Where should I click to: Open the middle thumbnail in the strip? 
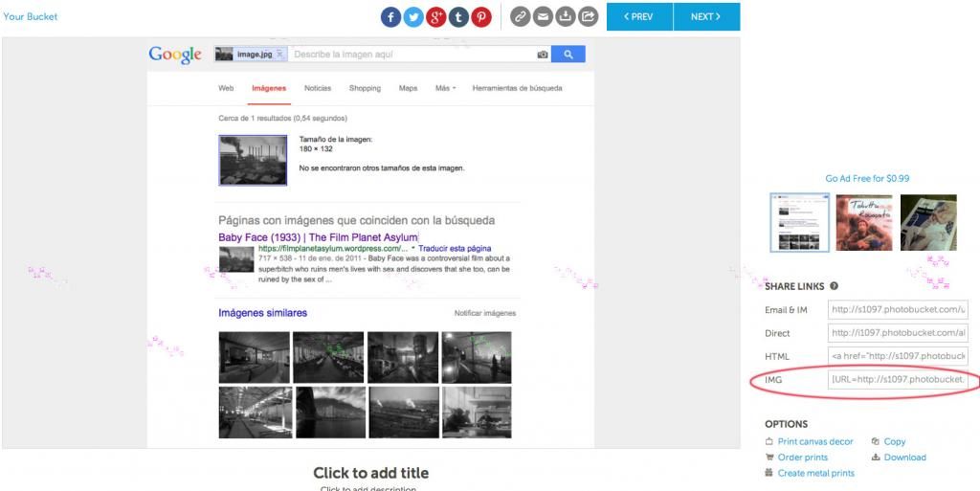(863, 223)
